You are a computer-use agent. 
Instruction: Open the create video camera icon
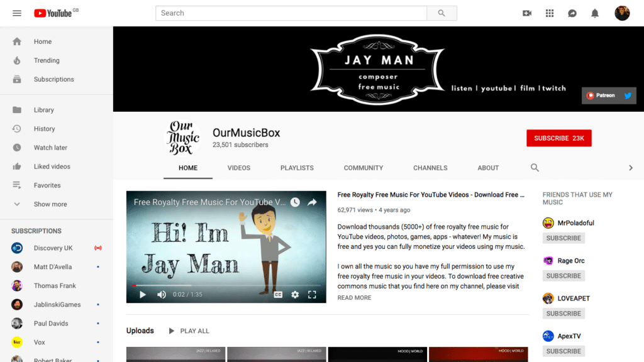click(x=527, y=13)
